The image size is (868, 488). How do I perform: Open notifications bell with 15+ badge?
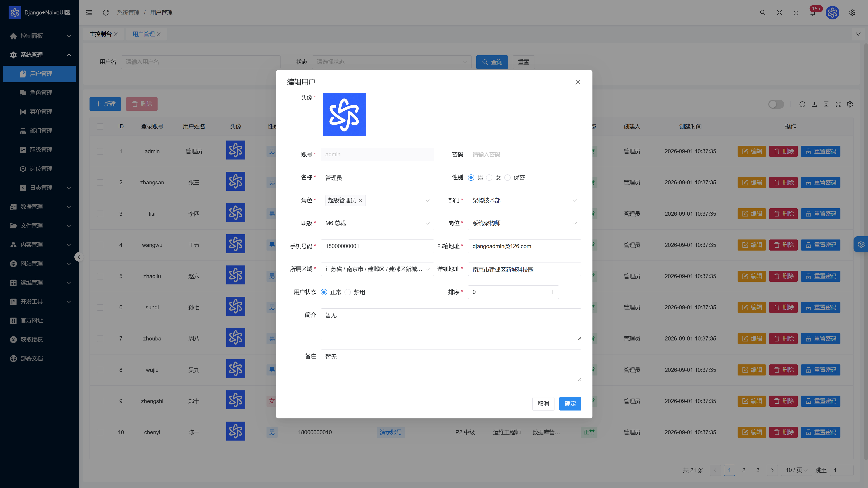(813, 12)
